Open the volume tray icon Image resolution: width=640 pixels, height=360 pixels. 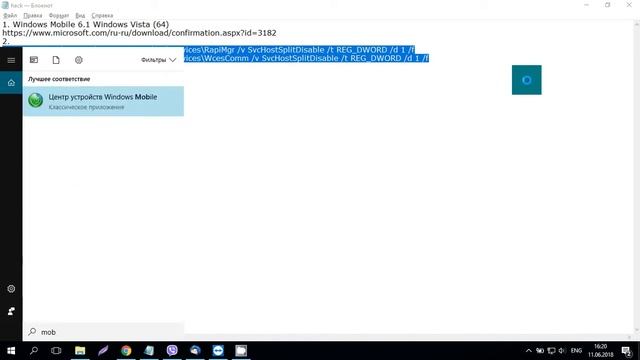[x=562, y=351]
